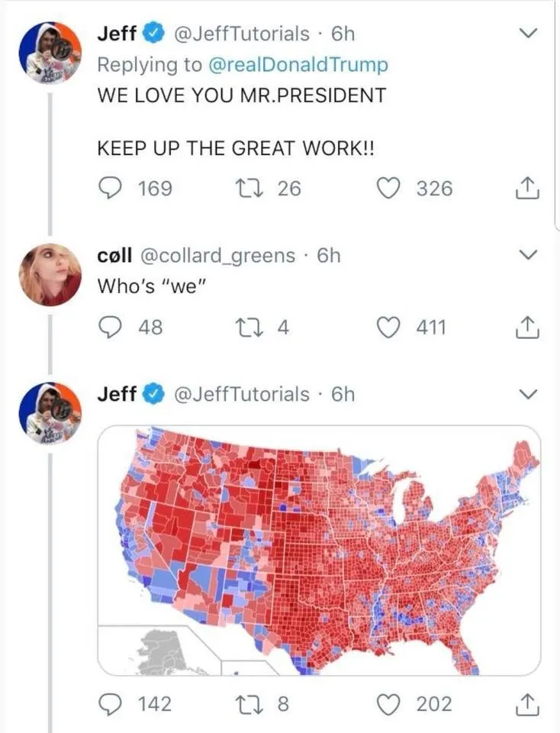Reply to Jeff's 'WE LOVE YOU' tweet
The height and width of the screenshot is (733, 560).
pyautogui.click(x=111, y=188)
